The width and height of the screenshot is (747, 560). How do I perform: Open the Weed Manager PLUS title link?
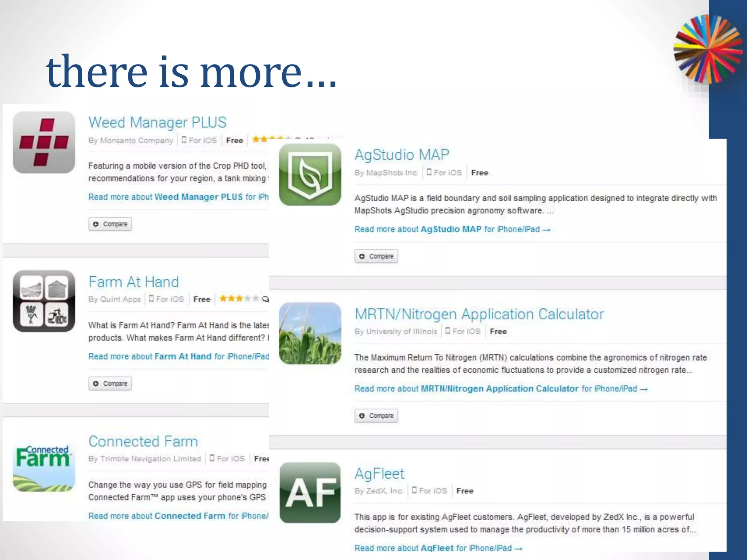click(x=157, y=122)
